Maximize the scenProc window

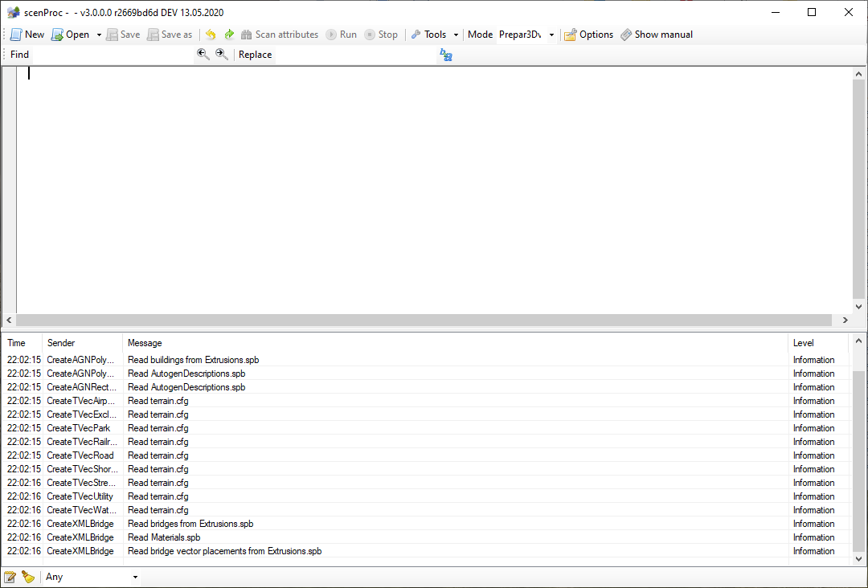pyautogui.click(x=812, y=12)
